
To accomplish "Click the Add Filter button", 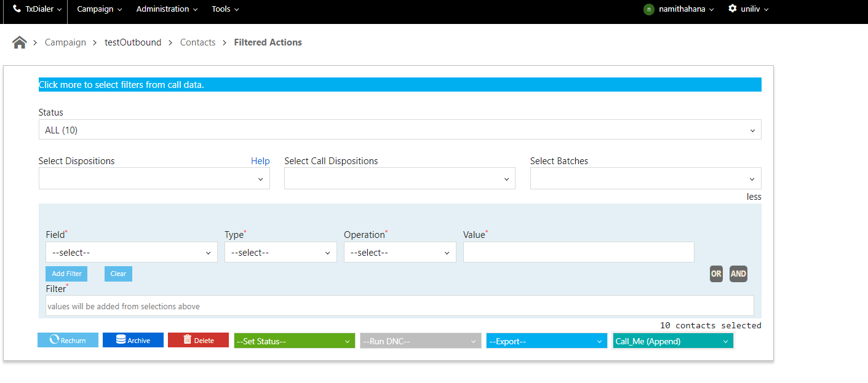I will coord(66,274).
